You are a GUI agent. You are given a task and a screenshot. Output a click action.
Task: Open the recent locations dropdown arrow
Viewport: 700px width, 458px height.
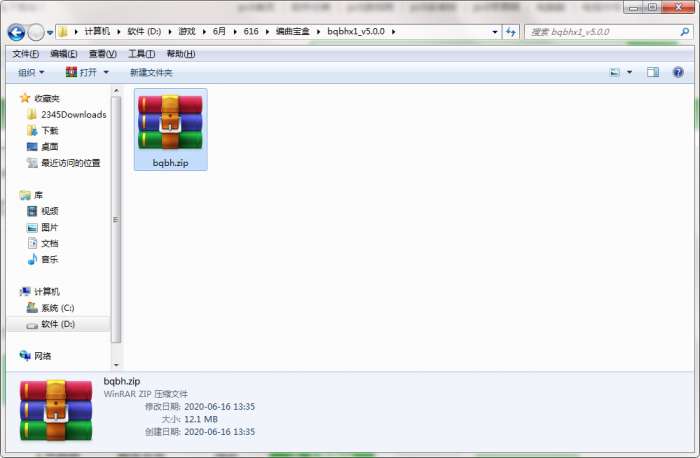(x=50, y=33)
